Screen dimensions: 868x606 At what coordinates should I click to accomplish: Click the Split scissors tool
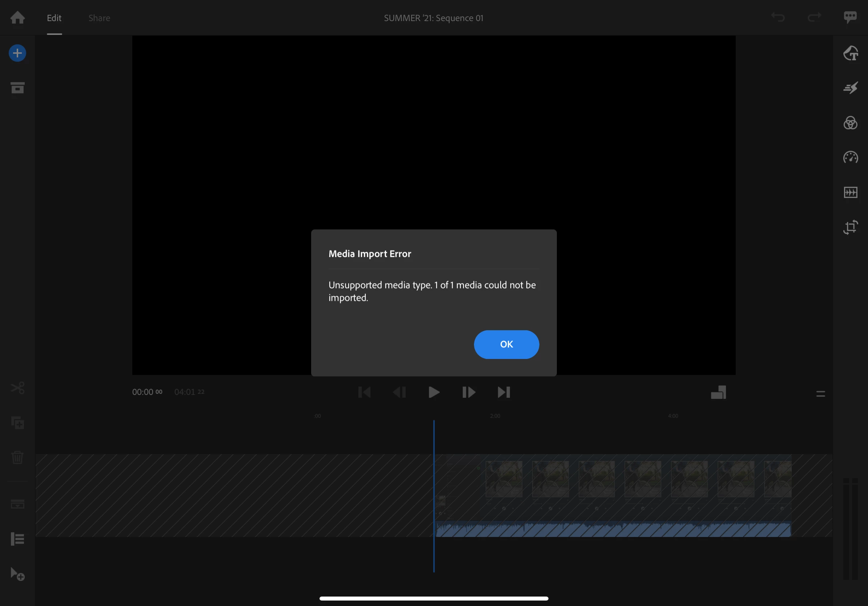pyautogui.click(x=17, y=388)
